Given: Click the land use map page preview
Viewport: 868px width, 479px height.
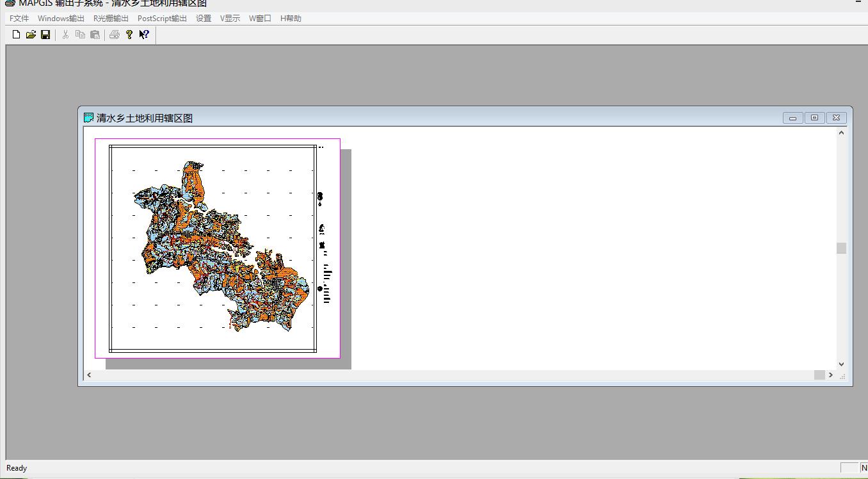Looking at the screenshot, I should pos(218,248).
